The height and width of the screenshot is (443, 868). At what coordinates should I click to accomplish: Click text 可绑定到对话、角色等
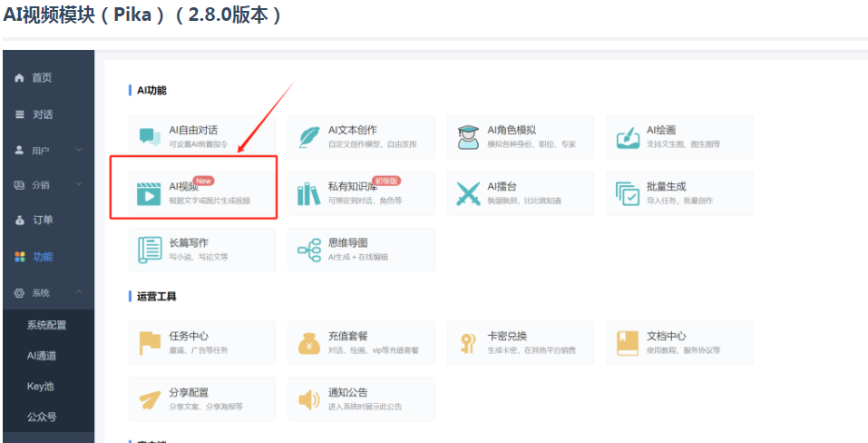tap(365, 201)
